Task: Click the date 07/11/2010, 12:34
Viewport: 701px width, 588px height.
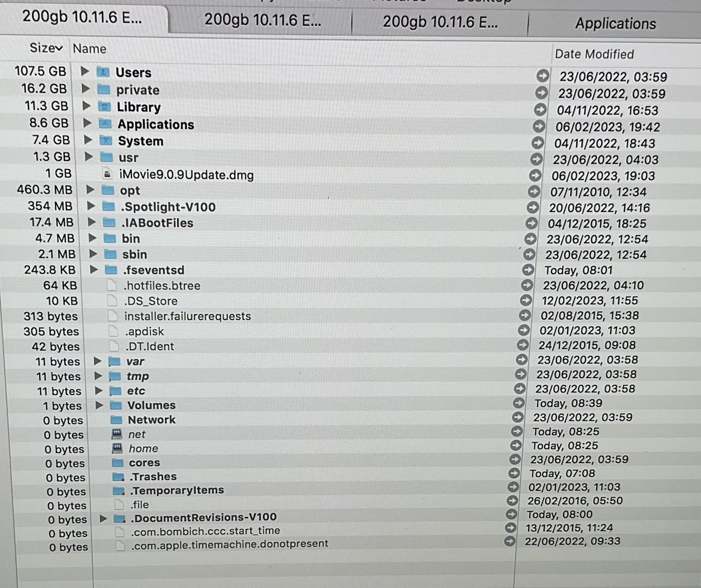Action: (x=598, y=192)
